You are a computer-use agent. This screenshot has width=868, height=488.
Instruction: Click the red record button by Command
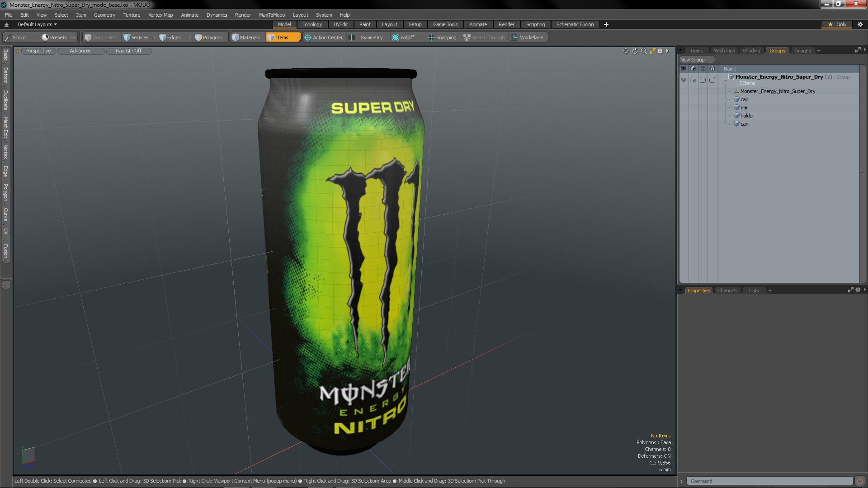click(860, 481)
